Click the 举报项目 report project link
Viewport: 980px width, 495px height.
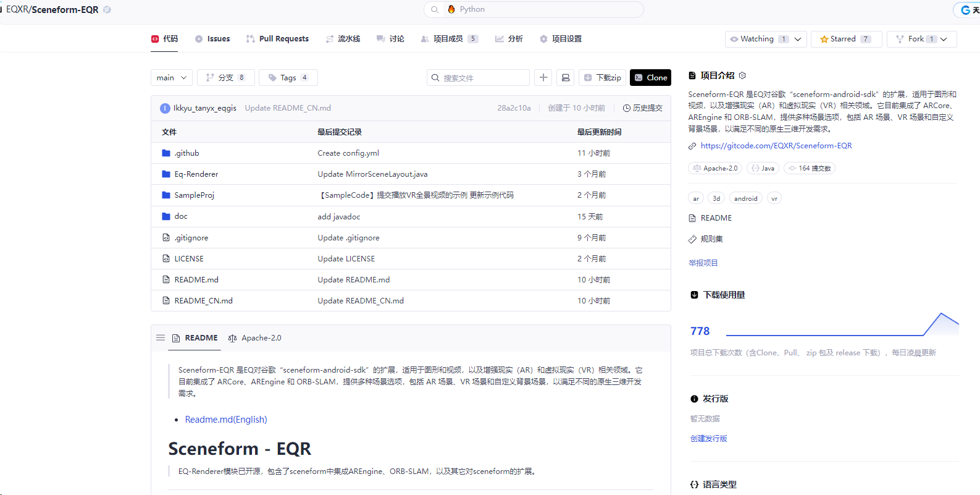click(x=703, y=263)
